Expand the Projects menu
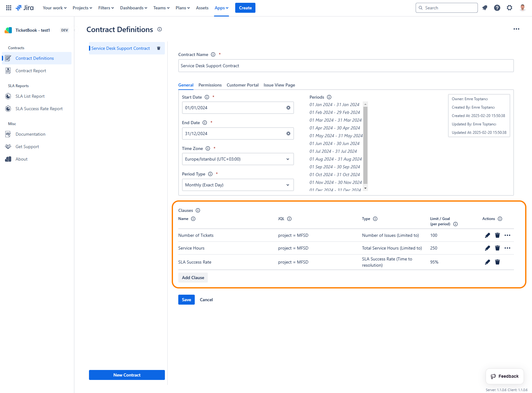 (x=82, y=8)
